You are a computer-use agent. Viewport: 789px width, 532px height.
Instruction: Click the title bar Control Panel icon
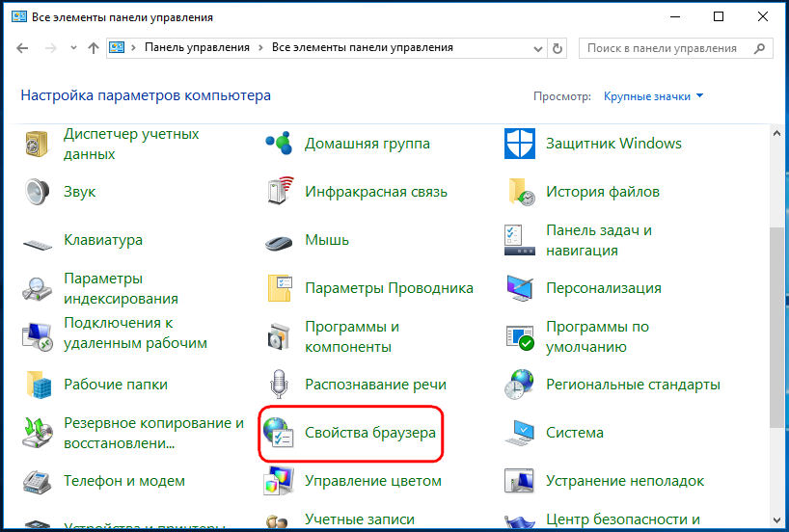pos(19,16)
